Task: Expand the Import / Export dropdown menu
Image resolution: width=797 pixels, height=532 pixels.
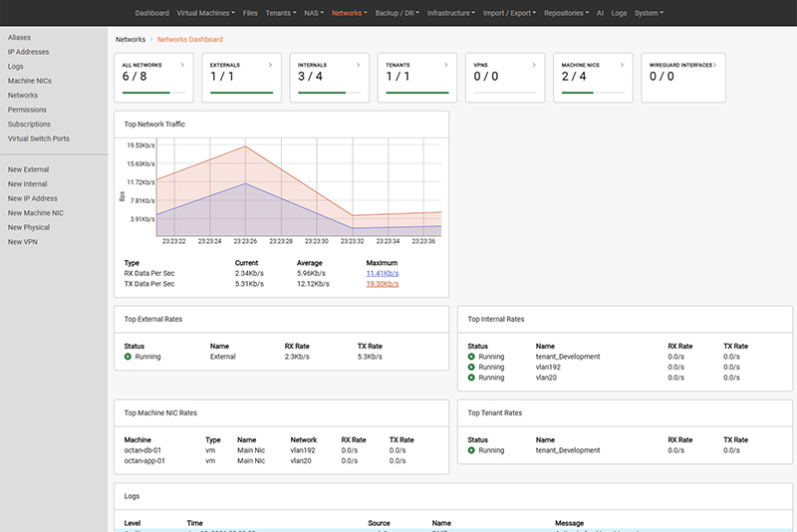Action: (509, 13)
